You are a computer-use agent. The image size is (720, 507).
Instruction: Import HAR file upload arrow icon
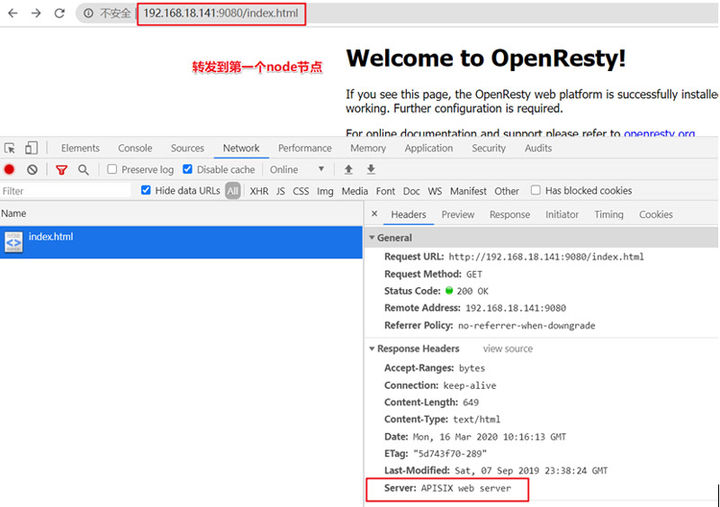coord(349,169)
